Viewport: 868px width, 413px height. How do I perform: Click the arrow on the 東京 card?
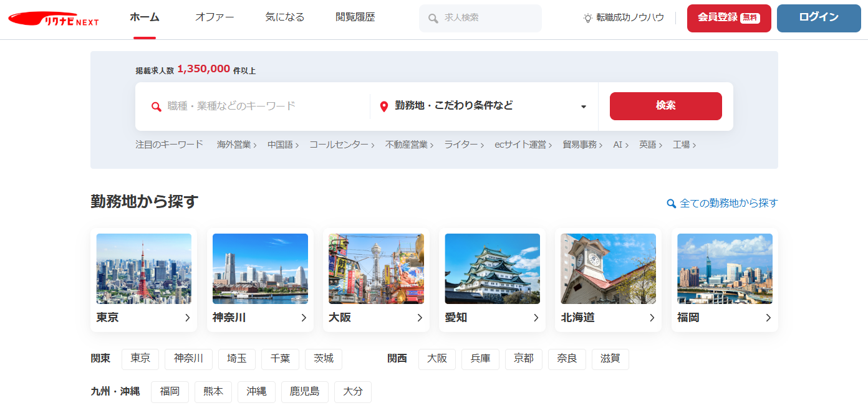187,318
